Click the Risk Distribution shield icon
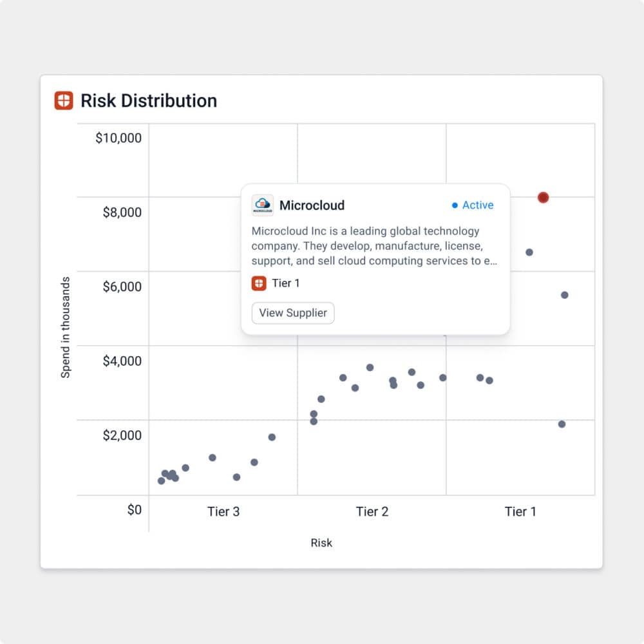The height and width of the screenshot is (644, 644). tap(64, 100)
